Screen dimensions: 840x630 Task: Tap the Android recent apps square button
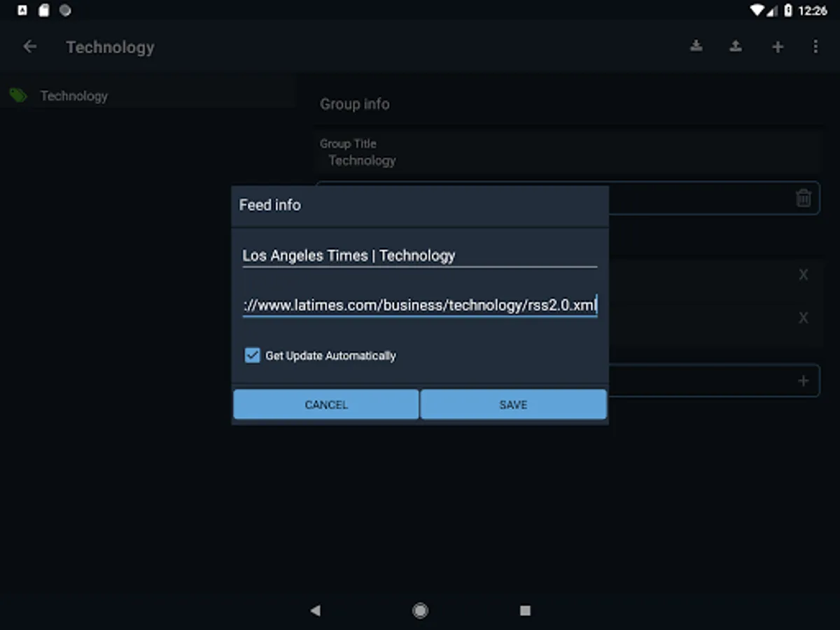(x=525, y=610)
